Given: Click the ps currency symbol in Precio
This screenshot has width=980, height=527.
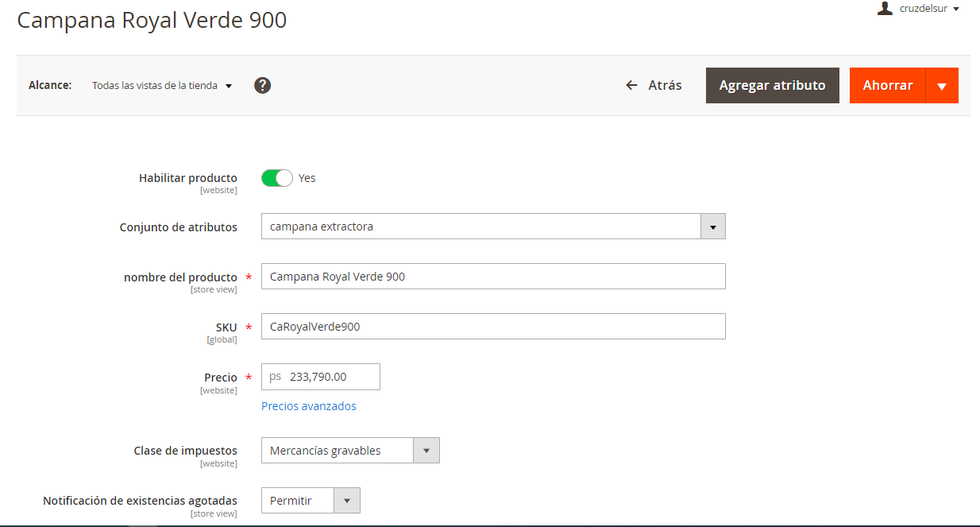Looking at the screenshot, I should 275,377.
